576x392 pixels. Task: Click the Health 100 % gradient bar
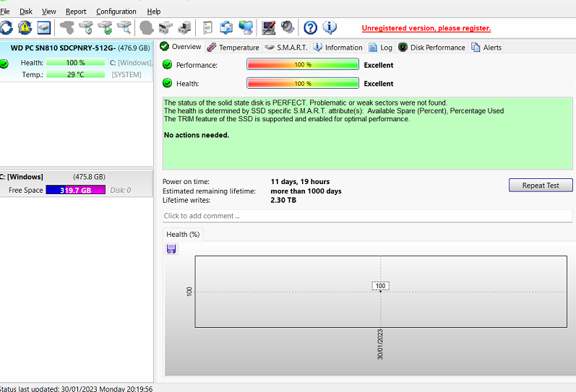point(303,83)
